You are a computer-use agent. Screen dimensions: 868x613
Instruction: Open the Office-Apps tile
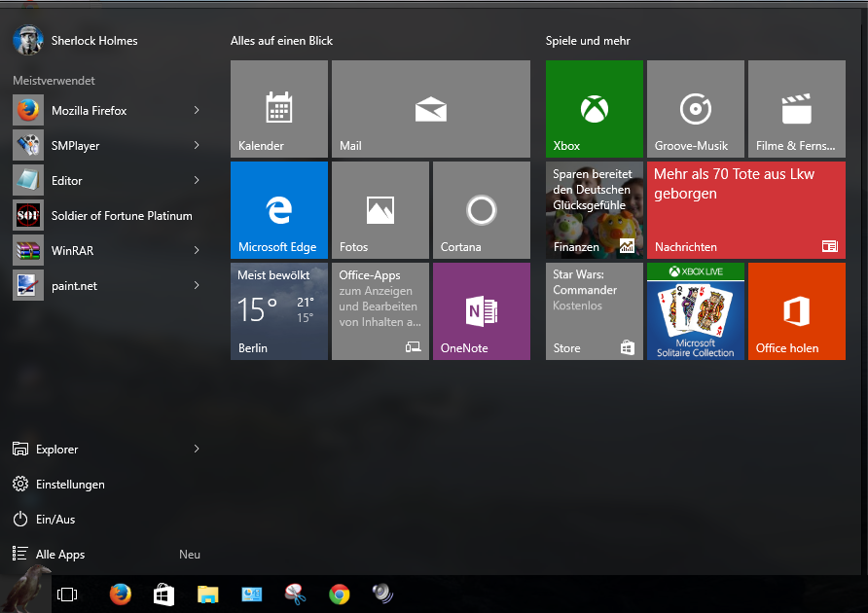tap(380, 311)
